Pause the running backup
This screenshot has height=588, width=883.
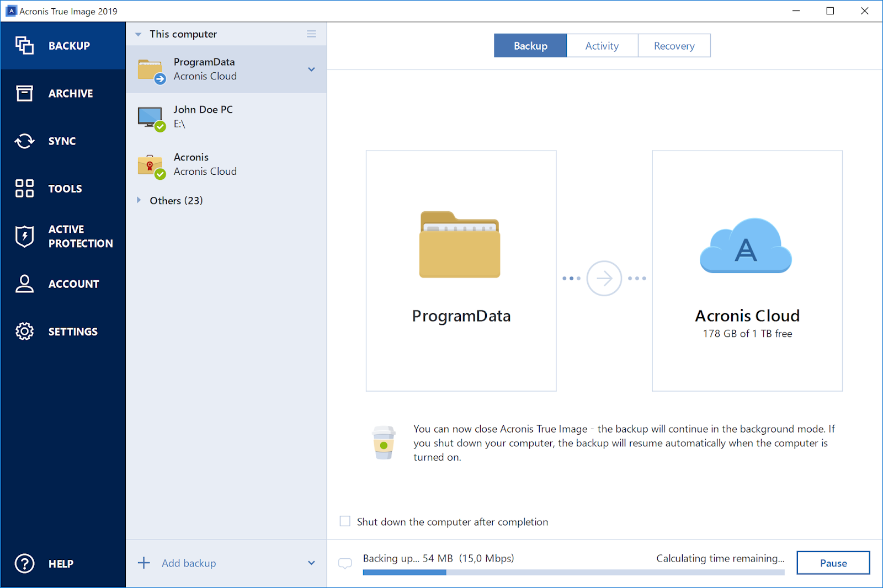[x=833, y=563]
